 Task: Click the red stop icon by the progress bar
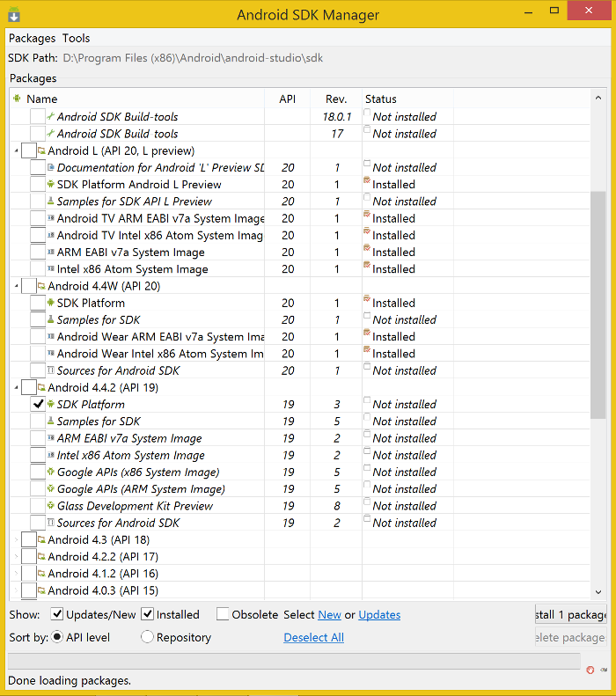tap(590, 670)
